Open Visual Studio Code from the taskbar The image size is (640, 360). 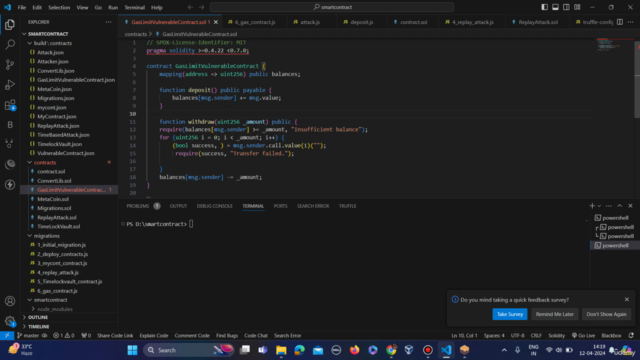pos(446,350)
